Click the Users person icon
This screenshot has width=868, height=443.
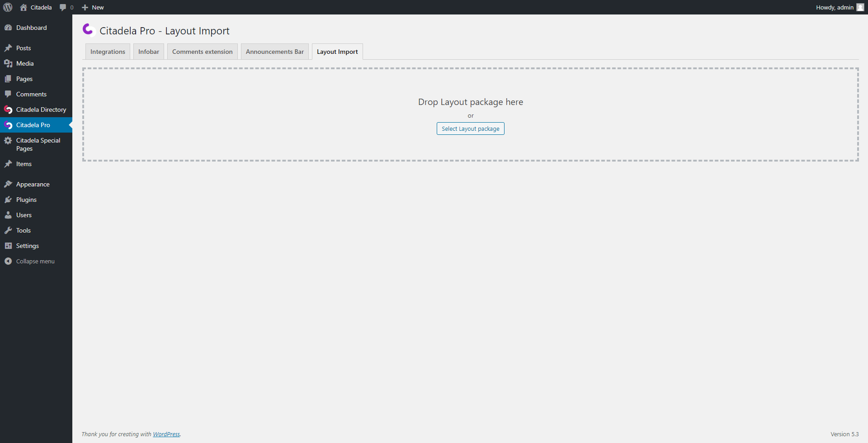[8, 215]
